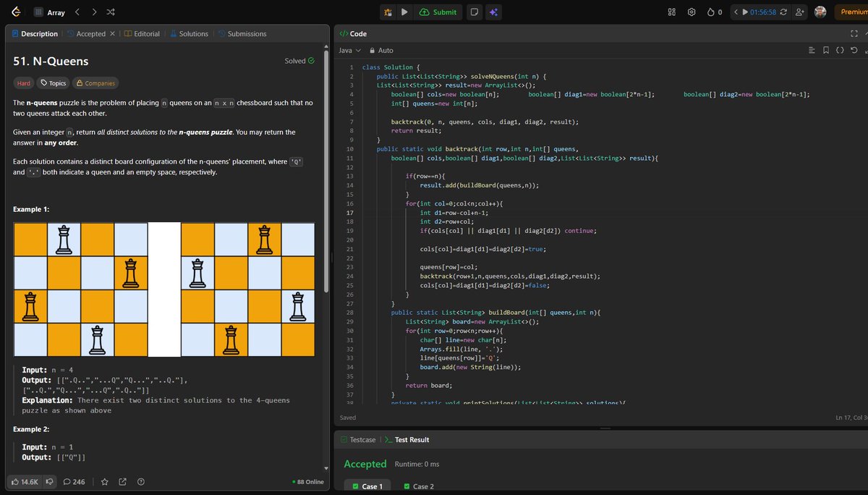Click the share link icon
Image resolution: width=868 pixels, height=495 pixels.
click(x=122, y=481)
